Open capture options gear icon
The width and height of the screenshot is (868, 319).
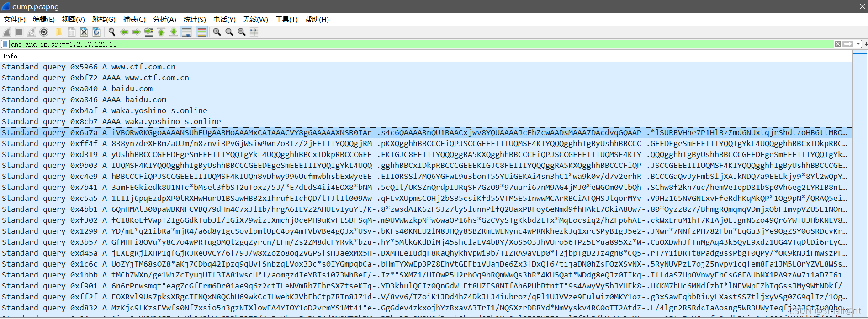[x=44, y=32]
